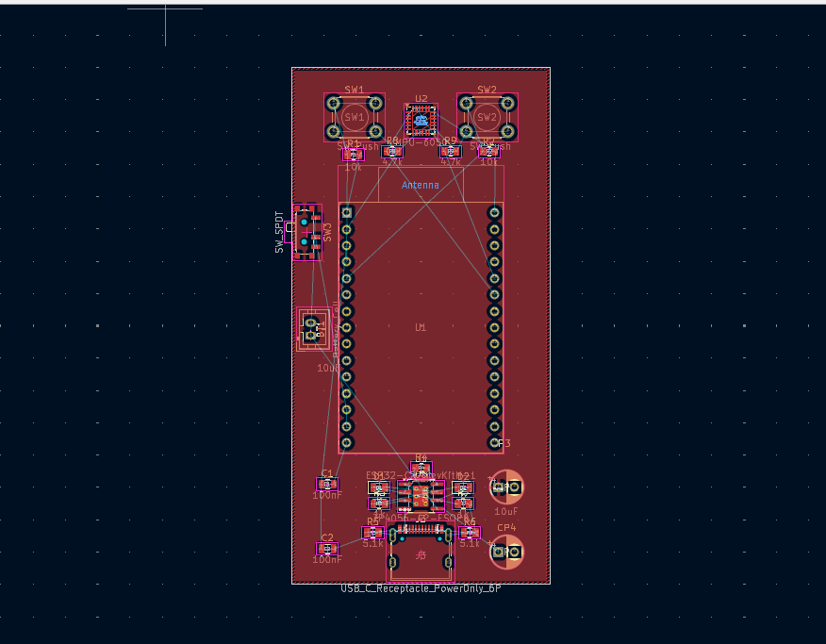The height and width of the screenshot is (644, 826).
Task: Click the square pin 1 pad of U1
Action: 347,213
